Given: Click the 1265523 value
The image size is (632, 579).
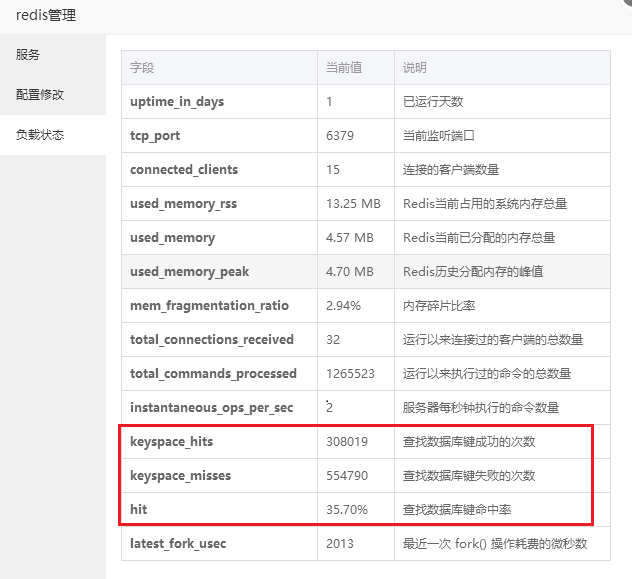Looking at the screenshot, I should 350,374.
